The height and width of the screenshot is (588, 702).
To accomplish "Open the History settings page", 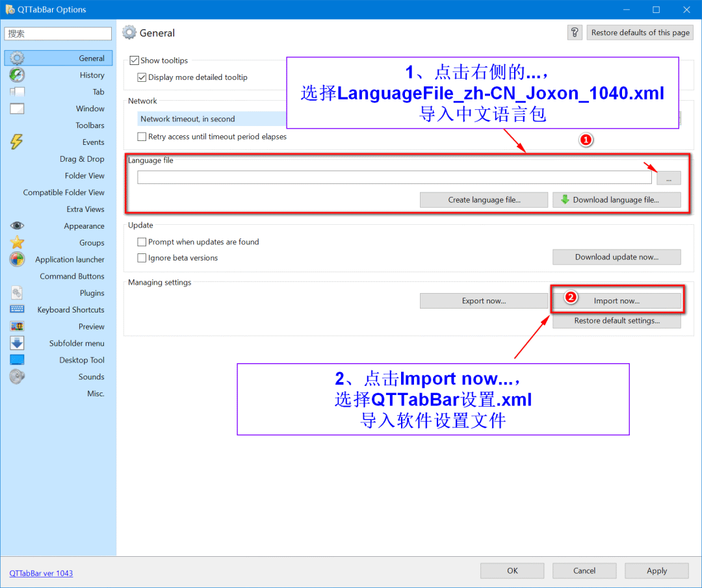I will (x=92, y=75).
